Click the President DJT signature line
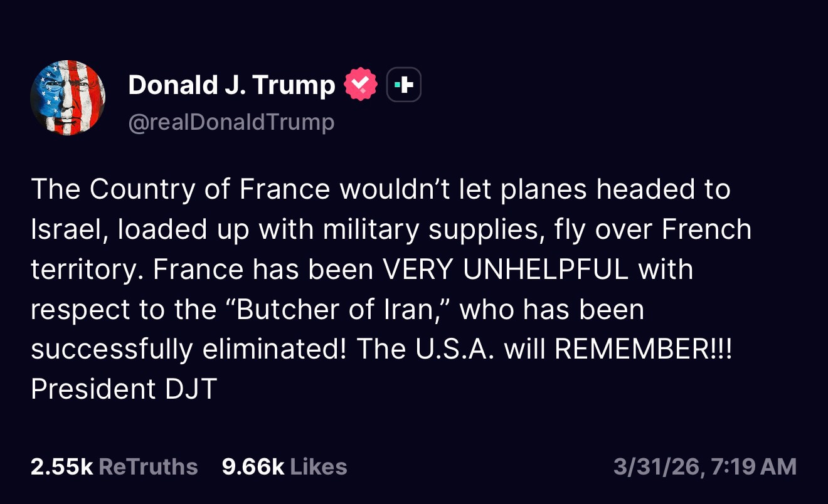The height and width of the screenshot is (504, 828). [123, 389]
